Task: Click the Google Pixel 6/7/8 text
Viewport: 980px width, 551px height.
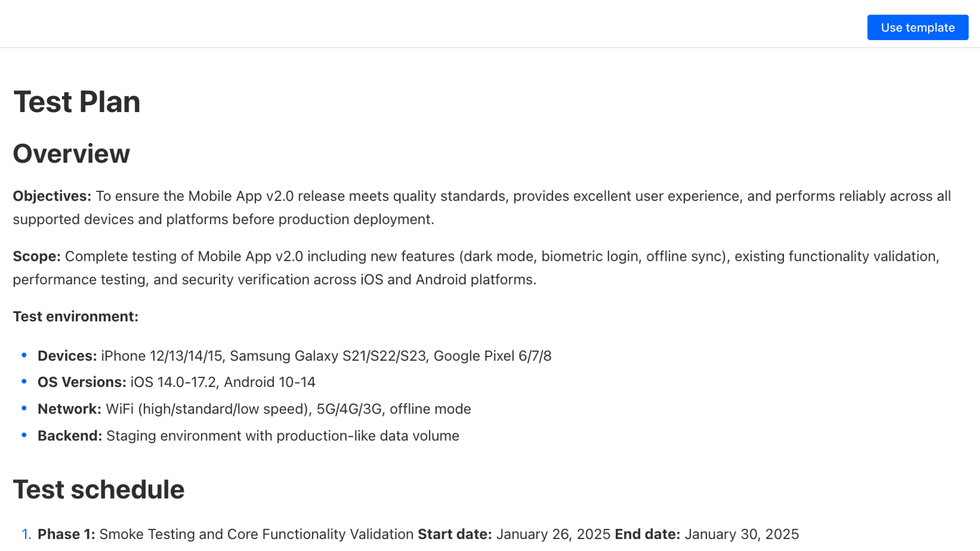Action: pyautogui.click(x=492, y=356)
